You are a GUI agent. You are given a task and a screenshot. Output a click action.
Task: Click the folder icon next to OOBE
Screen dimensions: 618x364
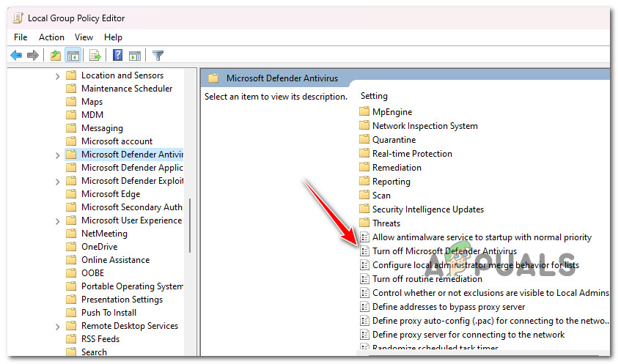[71, 273]
